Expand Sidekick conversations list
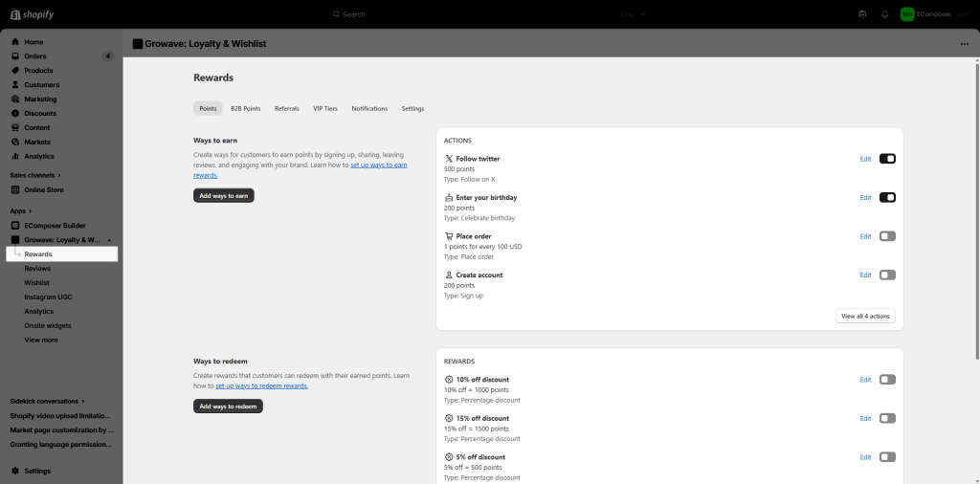This screenshot has height=484, width=980. [x=83, y=402]
